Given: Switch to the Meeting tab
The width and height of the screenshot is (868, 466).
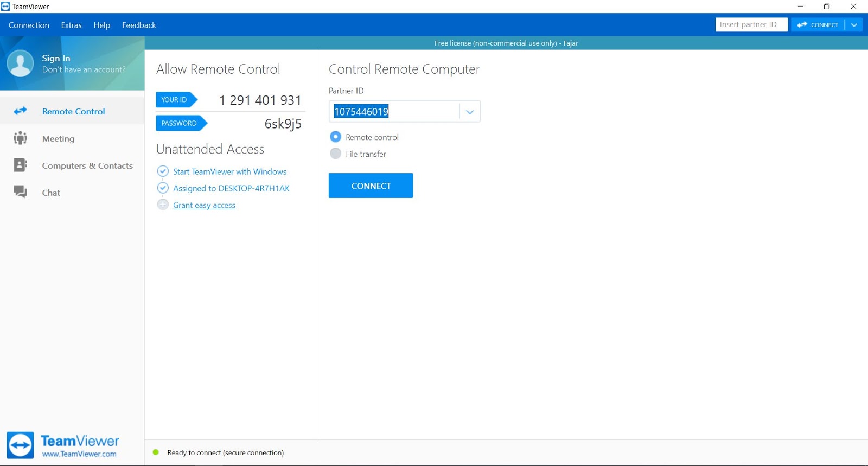Looking at the screenshot, I should point(72,138).
